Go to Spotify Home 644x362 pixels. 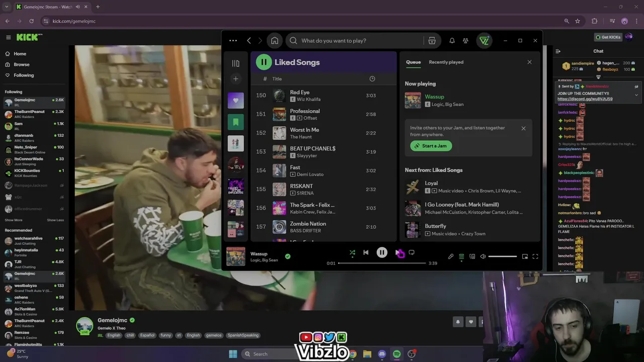[275, 41]
